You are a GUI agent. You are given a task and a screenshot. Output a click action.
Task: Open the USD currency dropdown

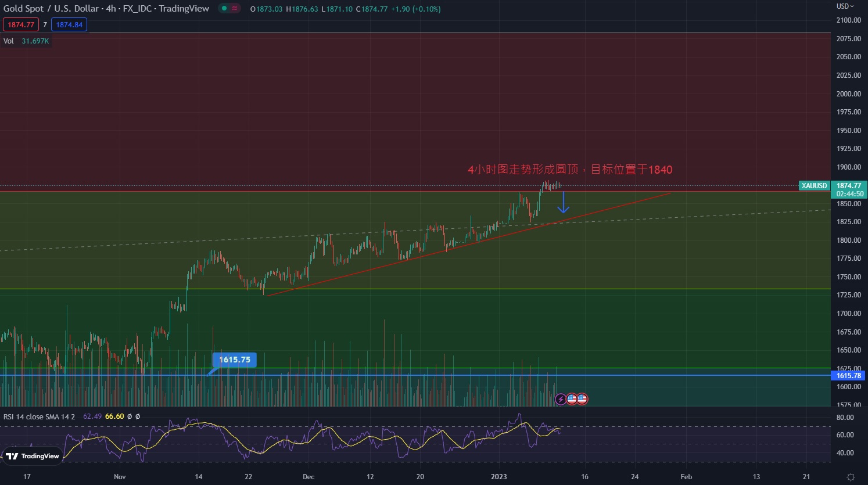[845, 6]
